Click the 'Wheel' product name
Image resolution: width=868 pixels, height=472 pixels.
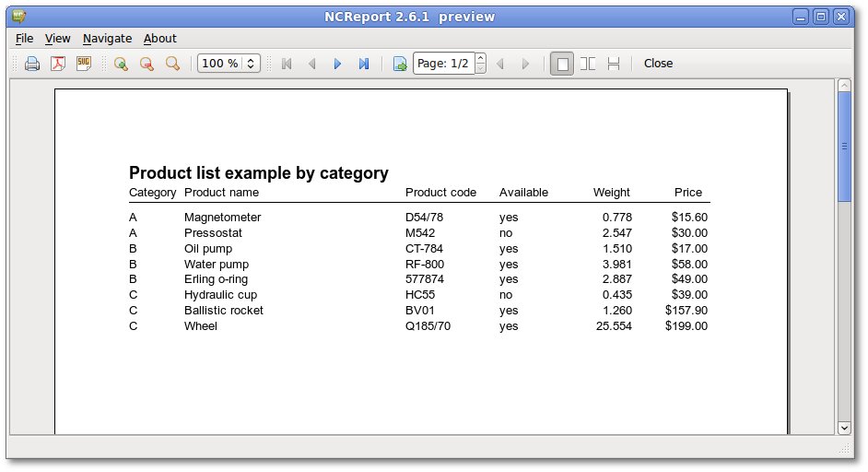pyautogui.click(x=200, y=325)
